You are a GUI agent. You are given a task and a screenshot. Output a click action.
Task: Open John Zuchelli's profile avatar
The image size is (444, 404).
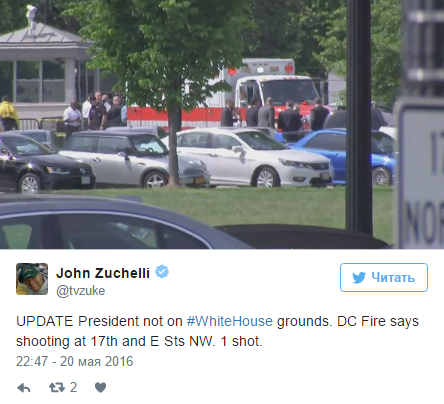[32, 279]
